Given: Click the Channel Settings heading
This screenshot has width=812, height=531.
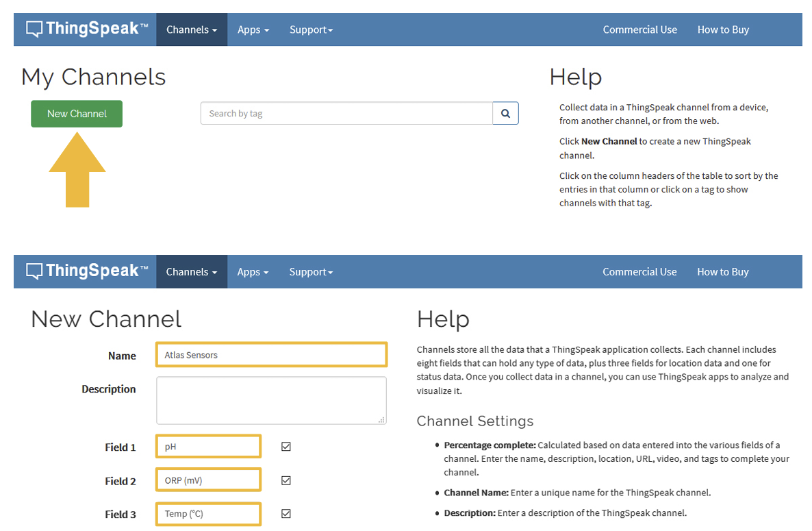Looking at the screenshot, I should 475,421.
